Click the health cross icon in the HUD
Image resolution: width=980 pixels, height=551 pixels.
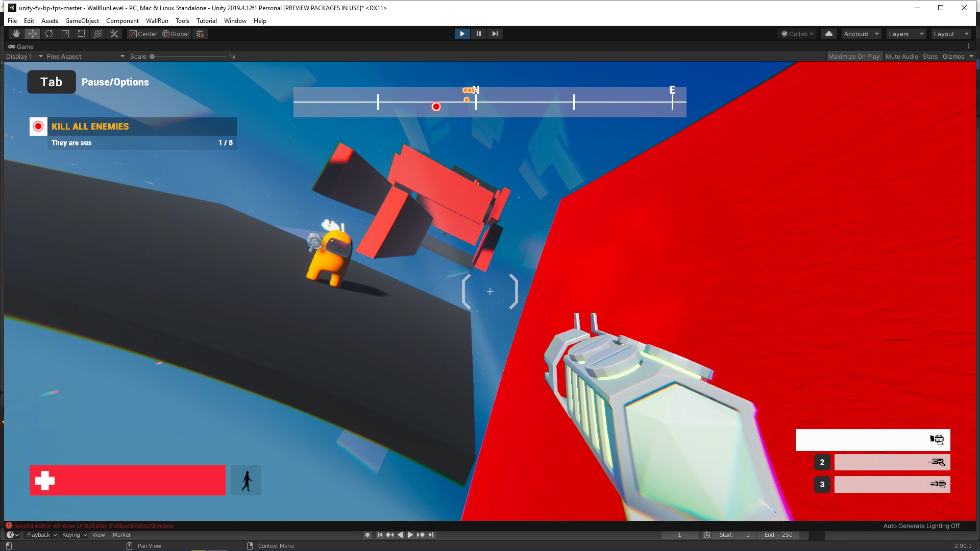coord(44,480)
